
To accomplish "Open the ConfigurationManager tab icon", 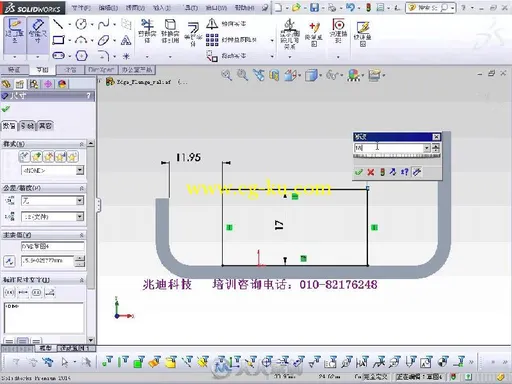I will click(34, 84).
